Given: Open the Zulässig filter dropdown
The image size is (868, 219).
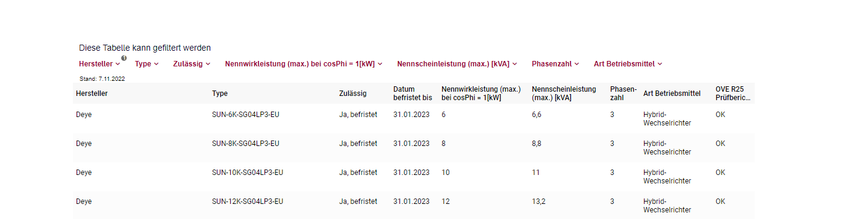Looking at the screenshot, I should pos(192,63).
